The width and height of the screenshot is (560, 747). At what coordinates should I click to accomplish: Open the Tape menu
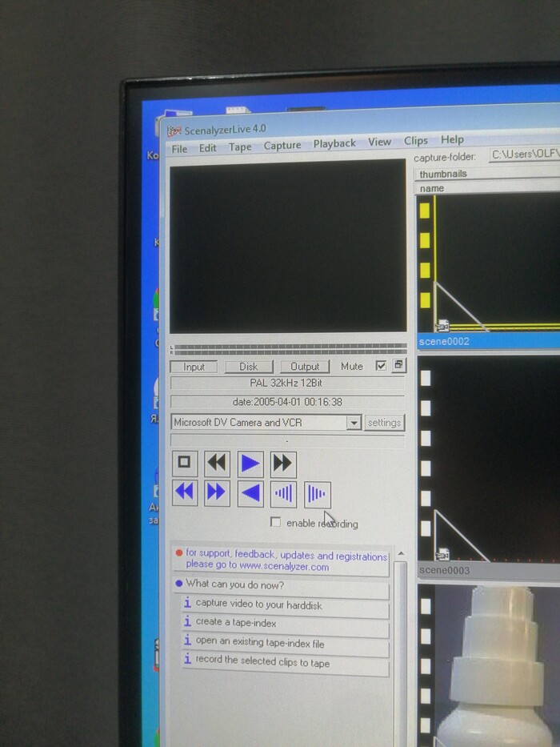(x=240, y=147)
